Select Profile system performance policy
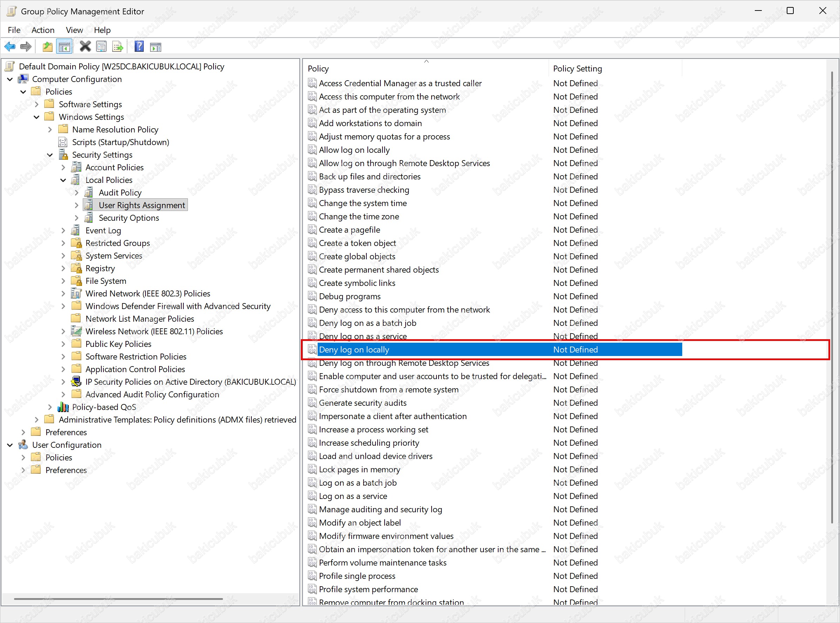Screen dimensions: 840x623 368,589
